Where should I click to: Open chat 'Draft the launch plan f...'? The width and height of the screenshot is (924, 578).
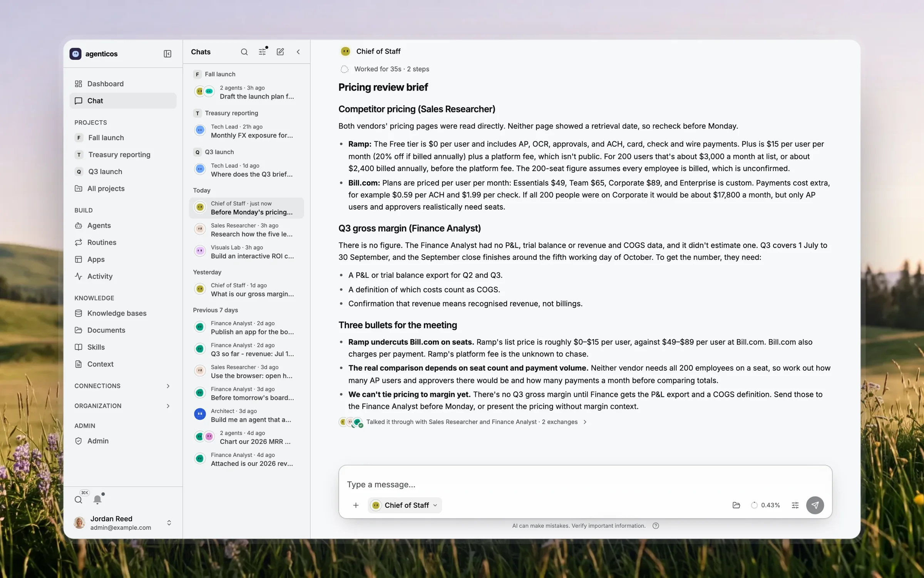tap(246, 92)
